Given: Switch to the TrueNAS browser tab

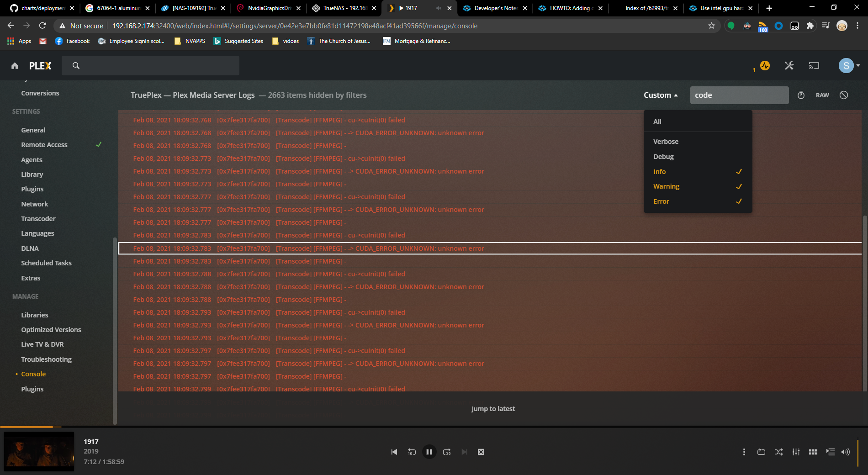Looking at the screenshot, I should pyautogui.click(x=345, y=8).
